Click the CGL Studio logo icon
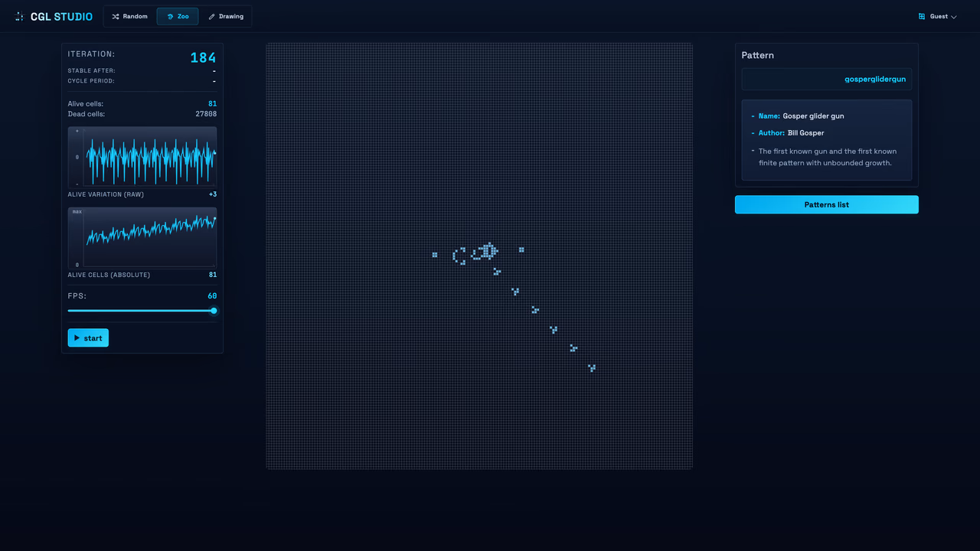980x551 pixels. pos(19,16)
